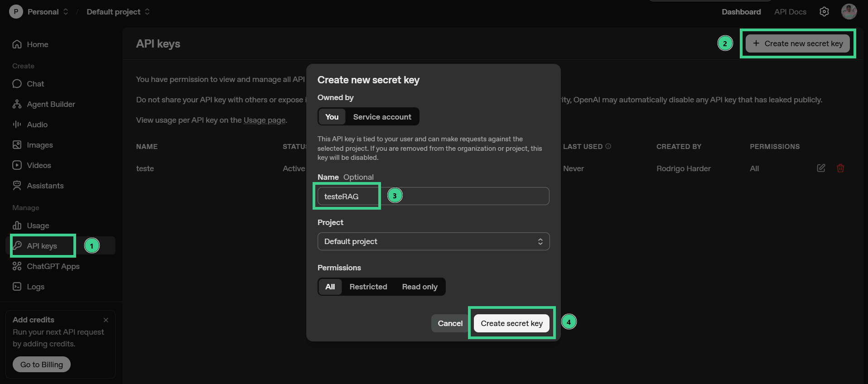Click the Never last used value
The height and width of the screenshot is (384, 868).
[x=574, y=168]
